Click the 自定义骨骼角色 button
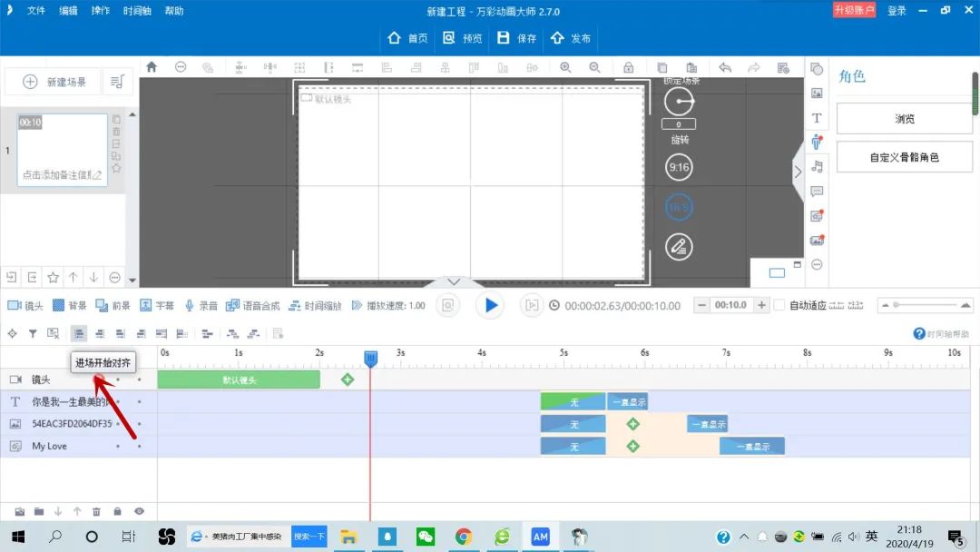This screenshot has width=980, height=552. [905, 158]
